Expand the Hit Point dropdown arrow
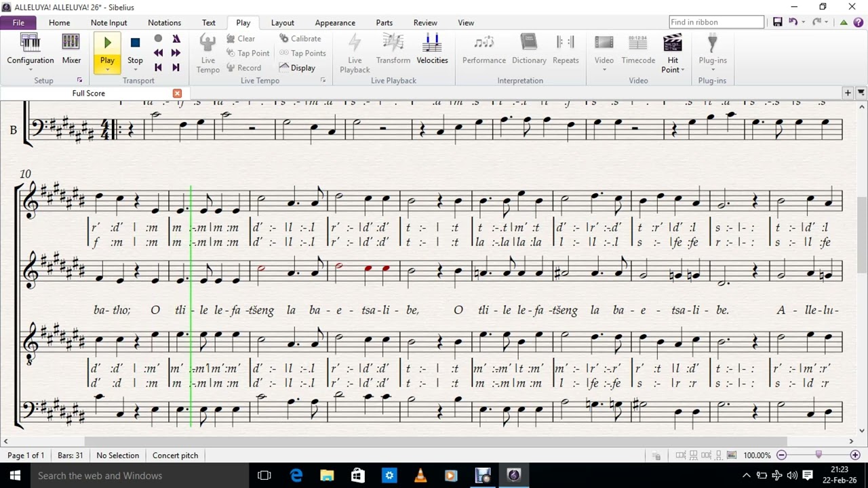 pos(682,70)
